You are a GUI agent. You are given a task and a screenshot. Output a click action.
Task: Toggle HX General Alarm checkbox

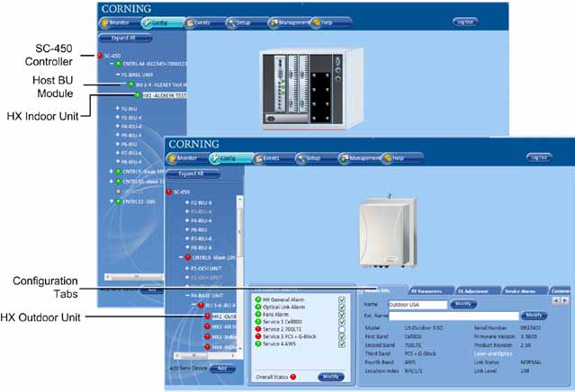click(342, 300)
